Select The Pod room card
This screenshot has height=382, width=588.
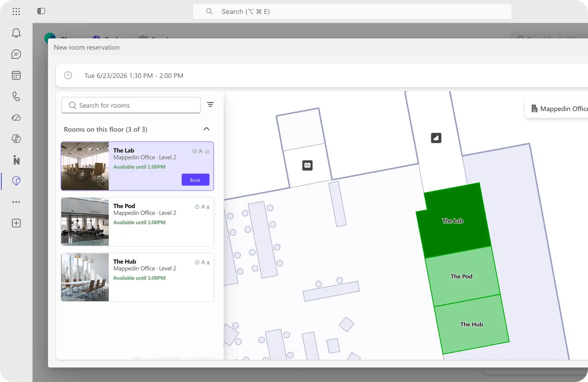[137, 222]
